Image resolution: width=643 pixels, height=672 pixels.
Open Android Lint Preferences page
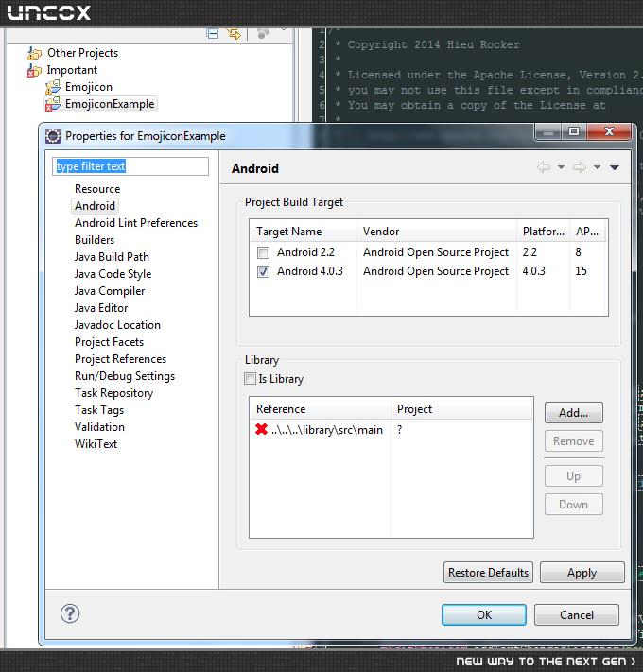(x=136, y=223)
